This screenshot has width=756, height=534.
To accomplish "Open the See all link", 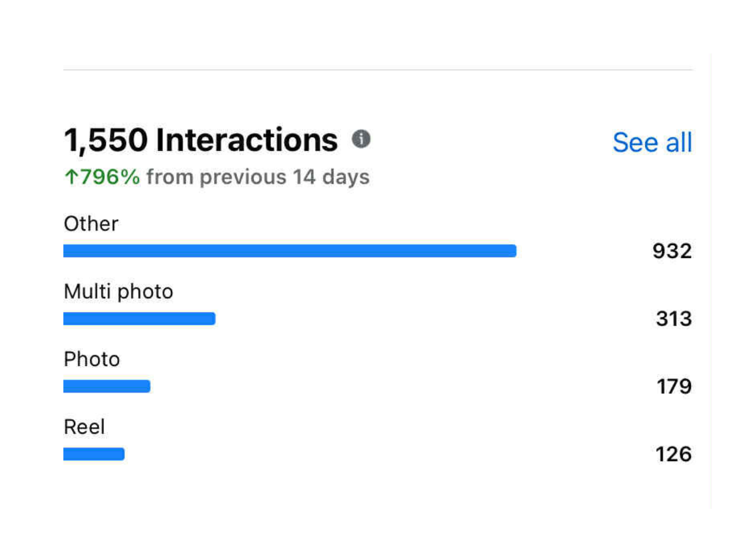I will click(652, 142).
